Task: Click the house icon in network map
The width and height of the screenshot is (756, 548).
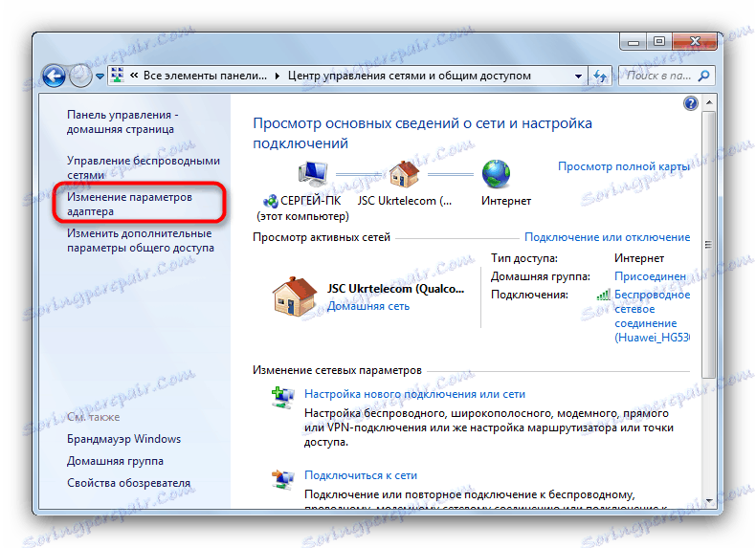Action: coord(404,174)
